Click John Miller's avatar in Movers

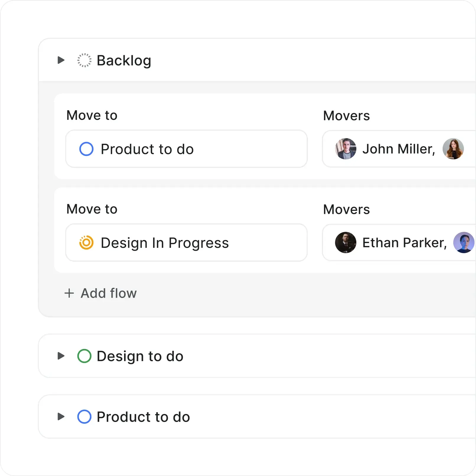[345, 149]
